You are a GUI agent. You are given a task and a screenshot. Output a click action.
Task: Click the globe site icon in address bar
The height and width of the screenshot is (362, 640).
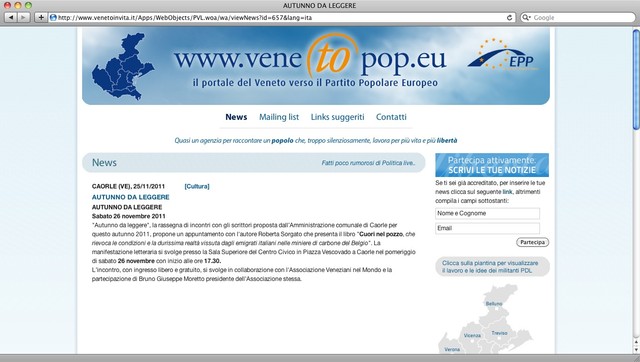pos(53,18)
